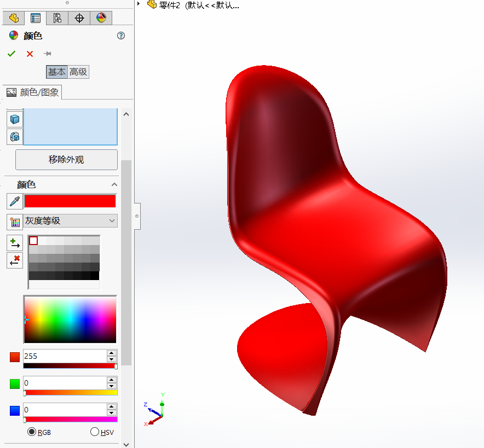Increase the blue value with up arrow
Screen dimensions: 484x448
112,406
